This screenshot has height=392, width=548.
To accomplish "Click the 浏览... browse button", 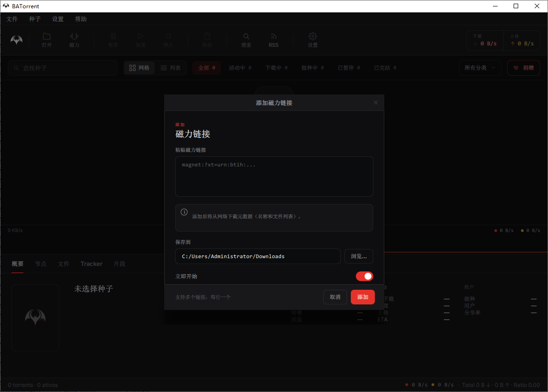I will tap(359, 256).
